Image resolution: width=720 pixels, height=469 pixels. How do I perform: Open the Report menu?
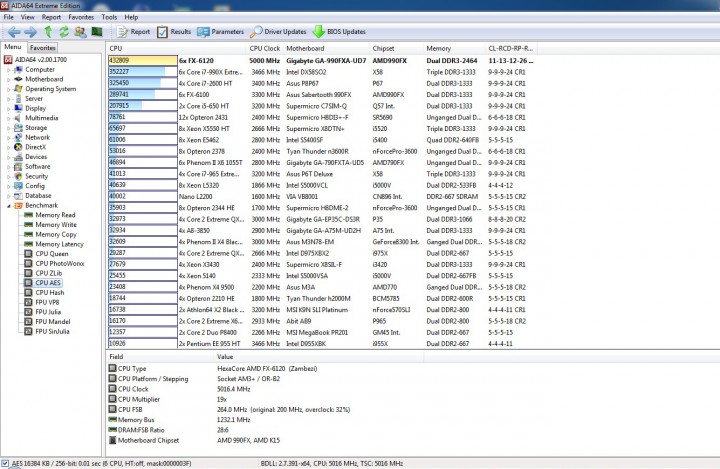[51, 17]
